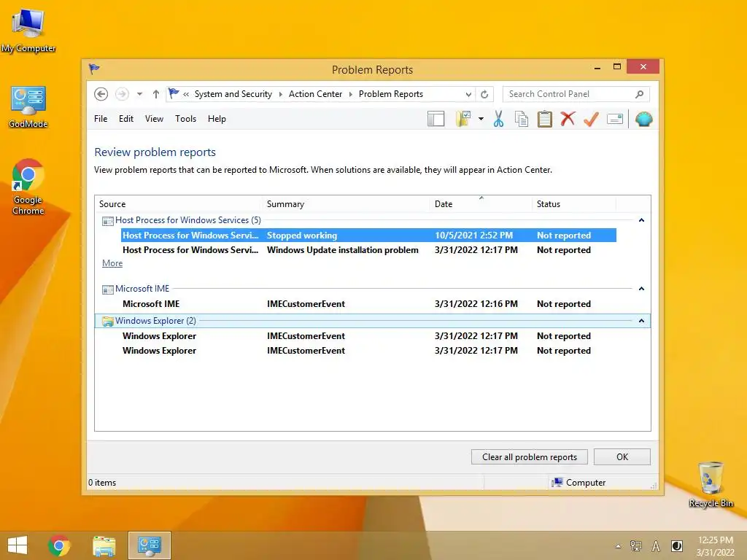
Task: Click the red X Delete icon
Action: click(x=568, y=119)
